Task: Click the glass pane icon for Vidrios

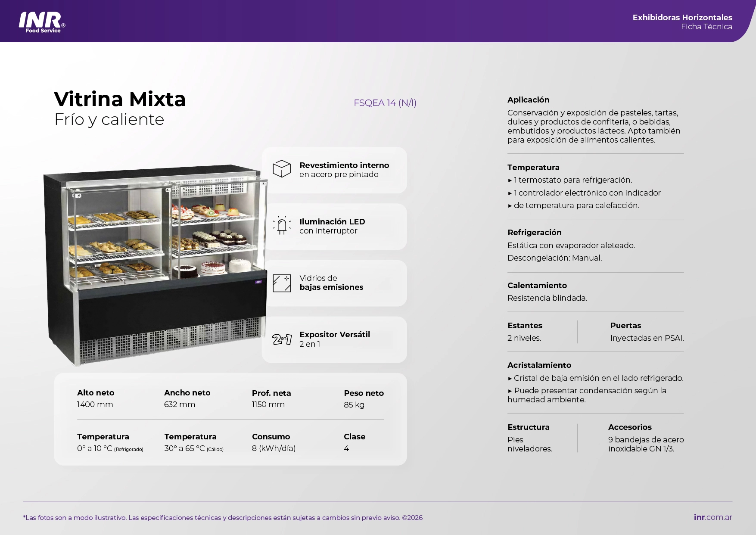Action: (282, 283)
